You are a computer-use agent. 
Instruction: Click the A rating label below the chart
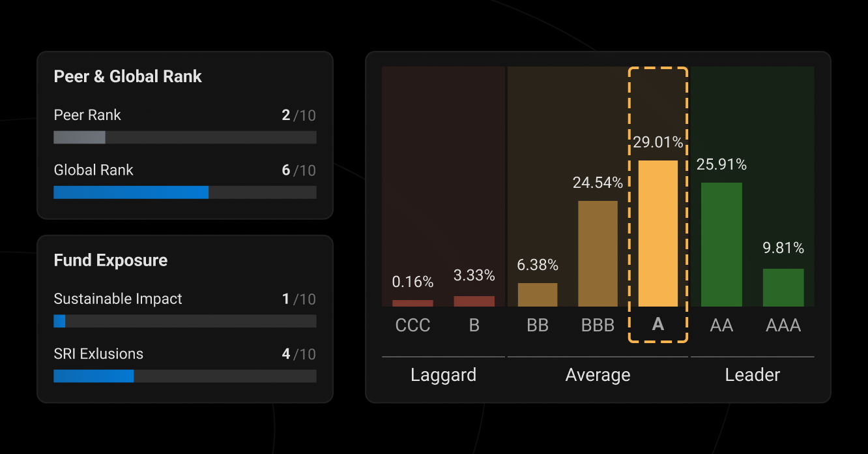click(x=658, y=325)
